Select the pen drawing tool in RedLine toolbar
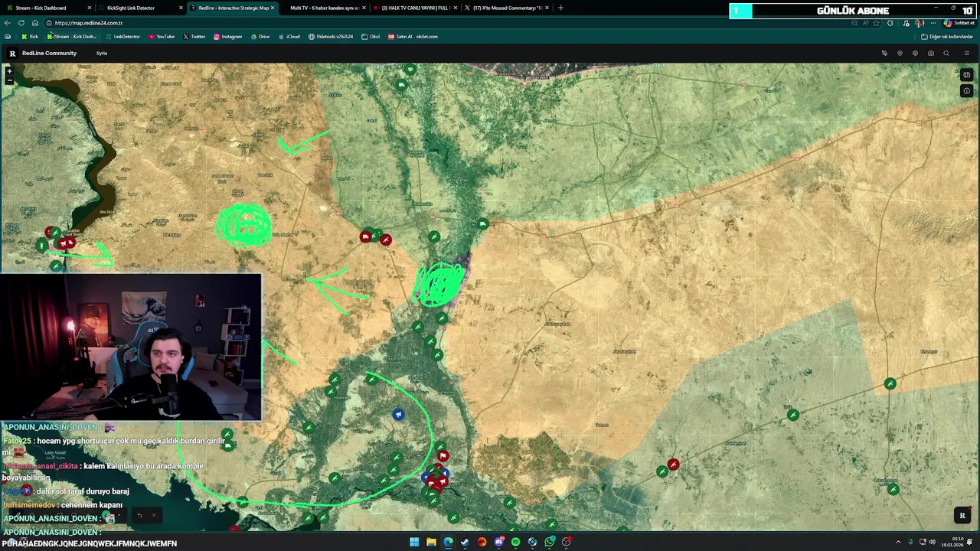This screenshot has width=980, height=551. [884, 54]
